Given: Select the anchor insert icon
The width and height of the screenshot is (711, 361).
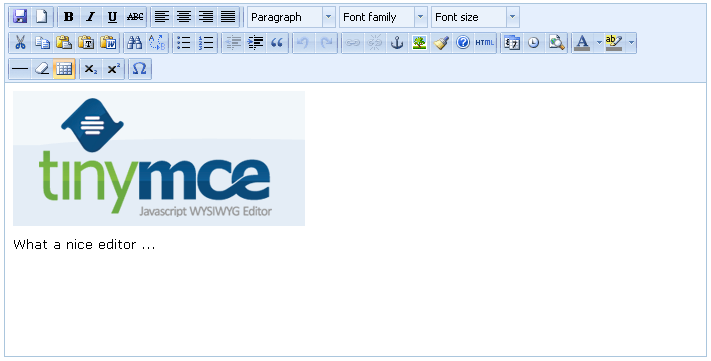Looking at the screenshot, I should 397,43.
